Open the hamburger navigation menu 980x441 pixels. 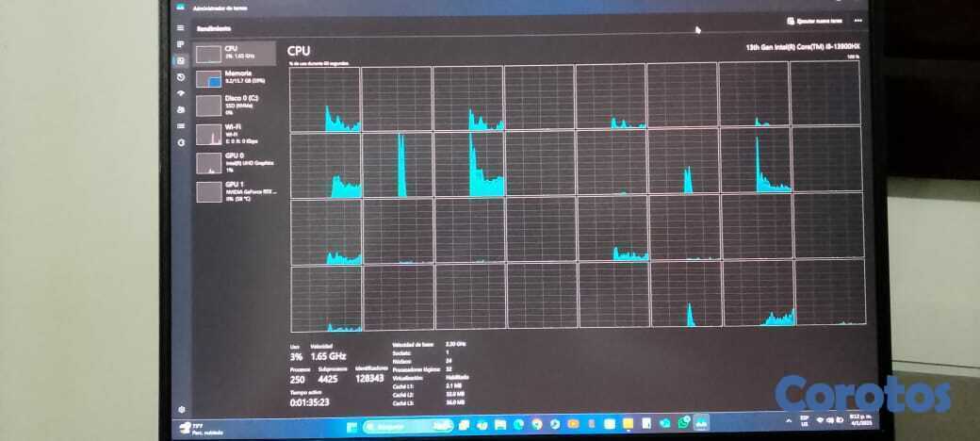point(181,27)
